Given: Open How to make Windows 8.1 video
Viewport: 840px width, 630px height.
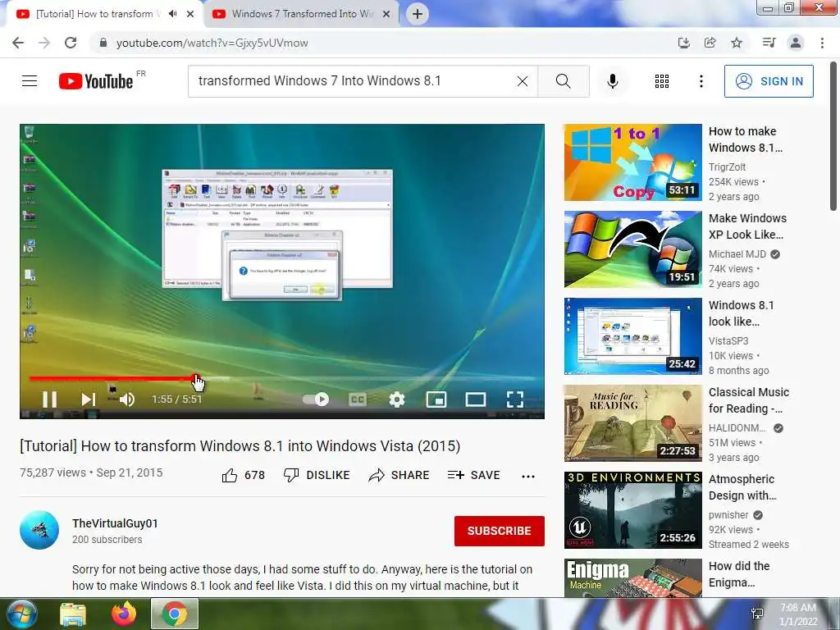Looking at the screenshot, I should 746,139.
